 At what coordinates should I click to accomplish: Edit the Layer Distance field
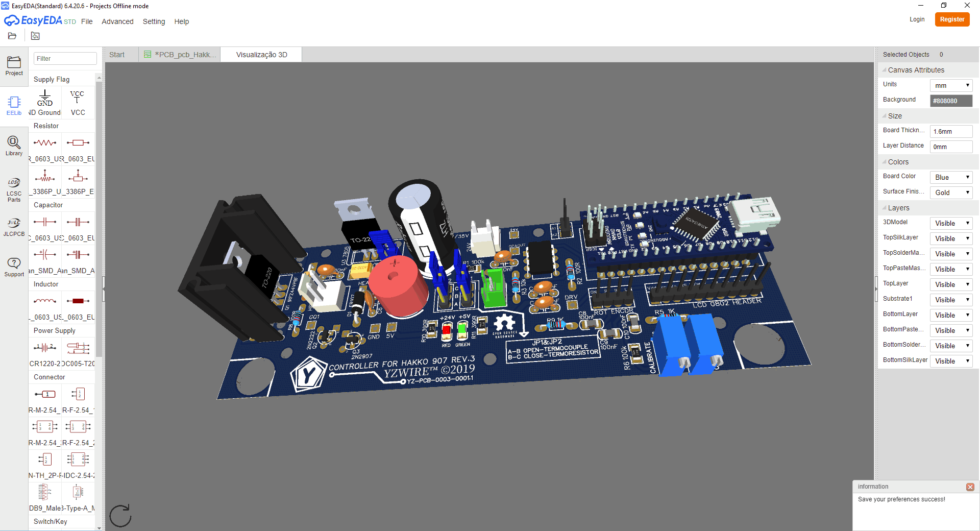[x=951, y=147]
